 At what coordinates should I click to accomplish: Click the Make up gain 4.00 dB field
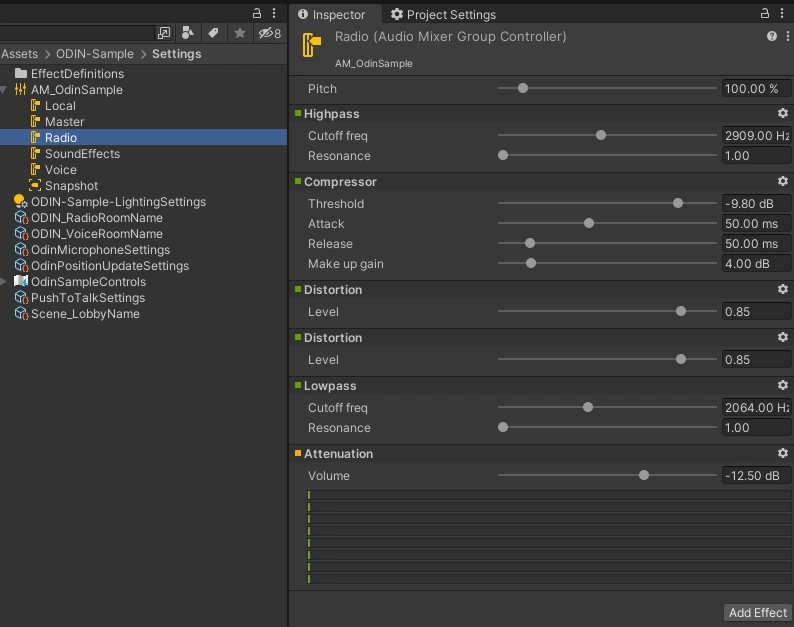click(x=756, y=264)
